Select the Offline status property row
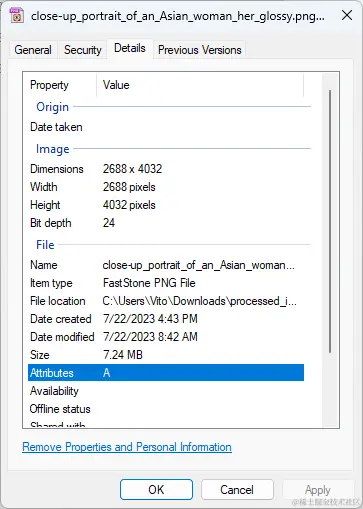Image resolution: width=363 pixels, height=509 pixels. (166, 409)
